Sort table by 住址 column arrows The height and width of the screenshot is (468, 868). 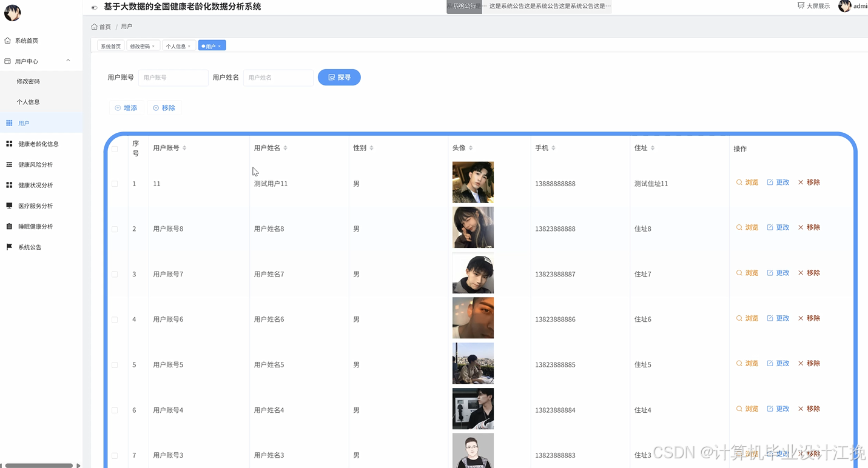click(653, 148)
